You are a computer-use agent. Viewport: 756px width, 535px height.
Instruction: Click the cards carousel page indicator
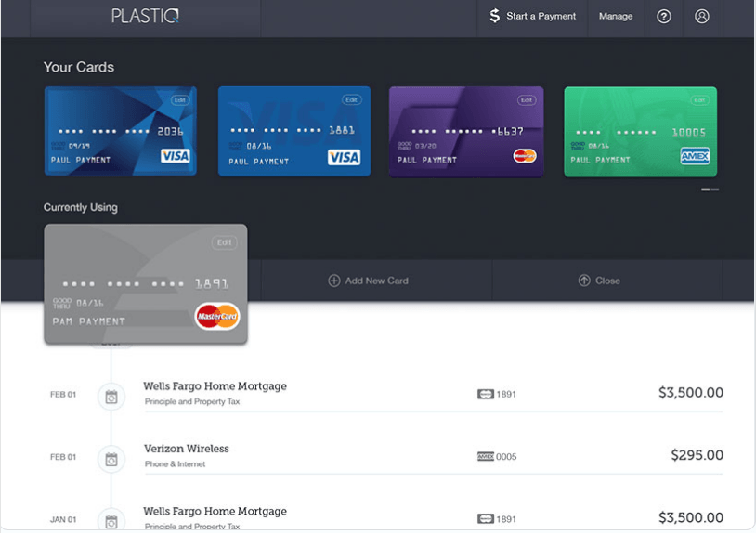(x=710, y=189)
